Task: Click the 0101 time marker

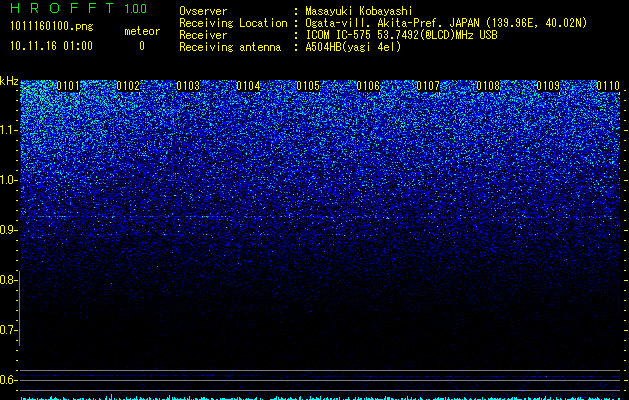Action: click(x=68, y=86)
